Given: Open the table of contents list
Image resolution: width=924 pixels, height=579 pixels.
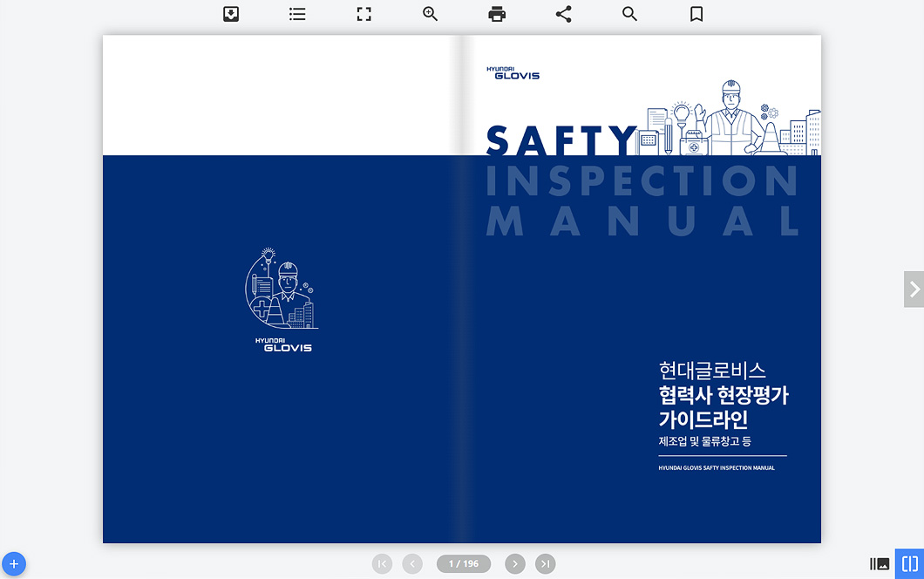Looking at the screenshot, I should pyautogui.click(x=297, y=14).
